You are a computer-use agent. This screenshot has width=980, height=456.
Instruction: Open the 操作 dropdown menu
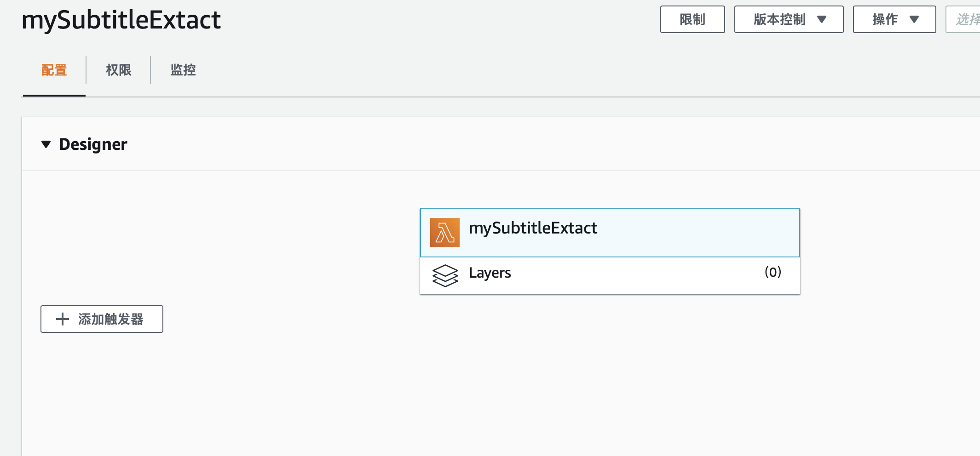894,19
